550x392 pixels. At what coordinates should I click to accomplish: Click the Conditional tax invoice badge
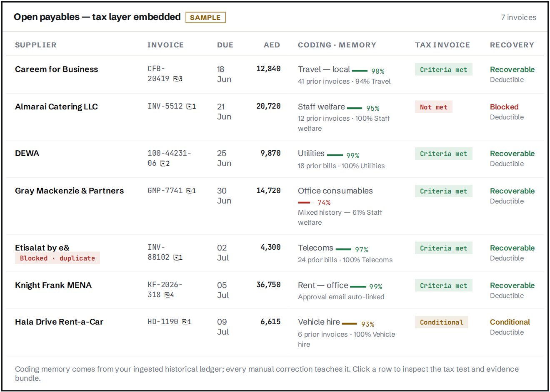tap(441, 323)
